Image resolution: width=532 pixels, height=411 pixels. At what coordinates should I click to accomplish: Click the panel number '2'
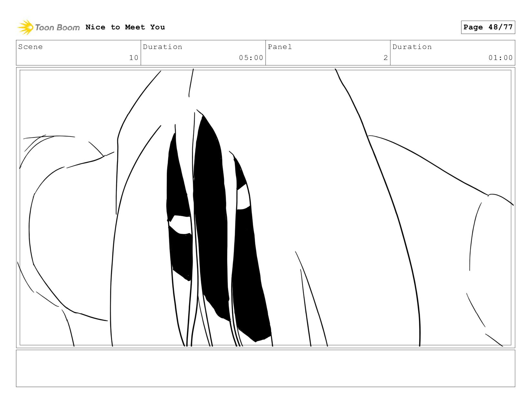coord(386,58)
